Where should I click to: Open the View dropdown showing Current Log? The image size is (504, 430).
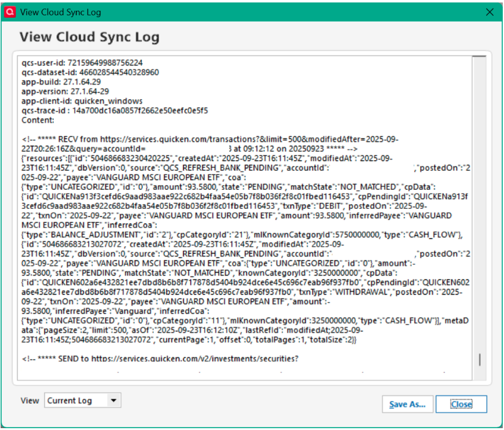point(83,401)
